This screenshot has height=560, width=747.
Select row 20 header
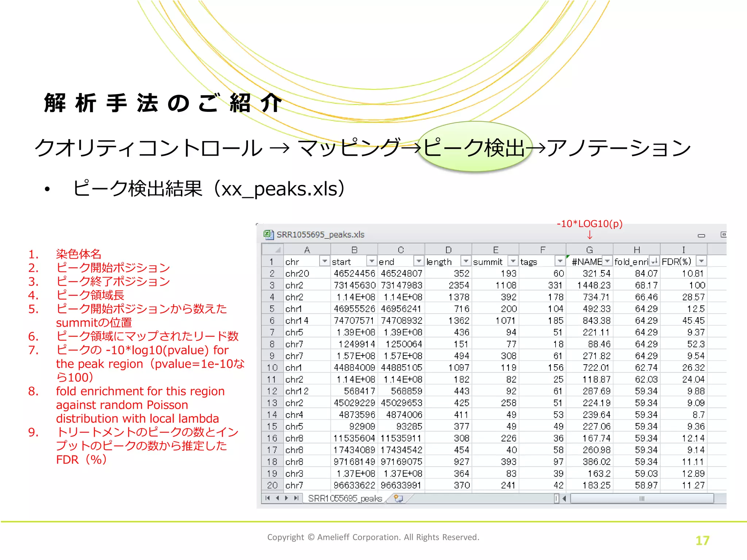pyautogui.click(x=272, y=485)
